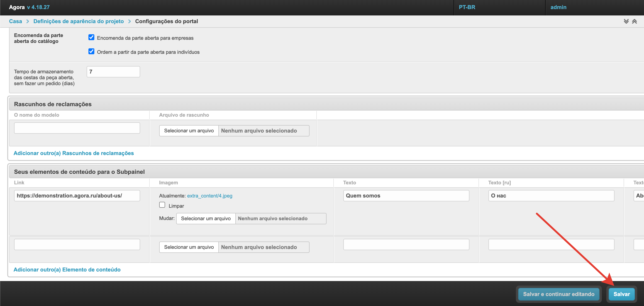The height and width of the screenshot is (306, 644).
Task: Click the storage time days field with 7
Action: 113,72
